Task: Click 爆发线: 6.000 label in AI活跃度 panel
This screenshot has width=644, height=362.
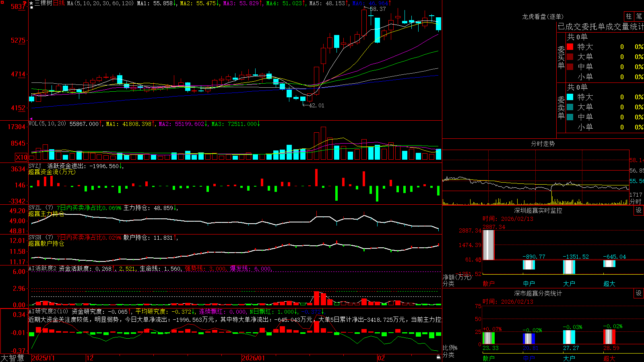Action: click(251, 268)
